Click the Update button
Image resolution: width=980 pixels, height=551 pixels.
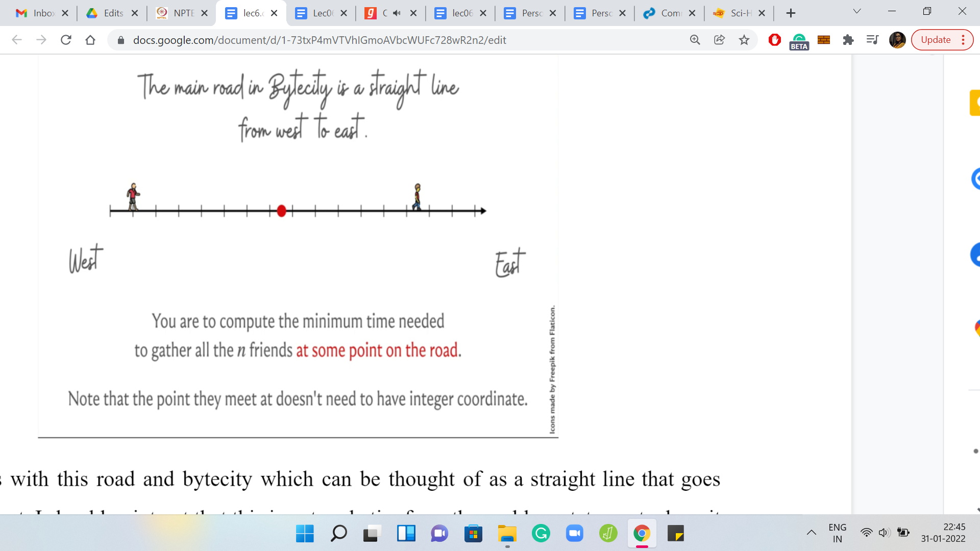(935, 40)
